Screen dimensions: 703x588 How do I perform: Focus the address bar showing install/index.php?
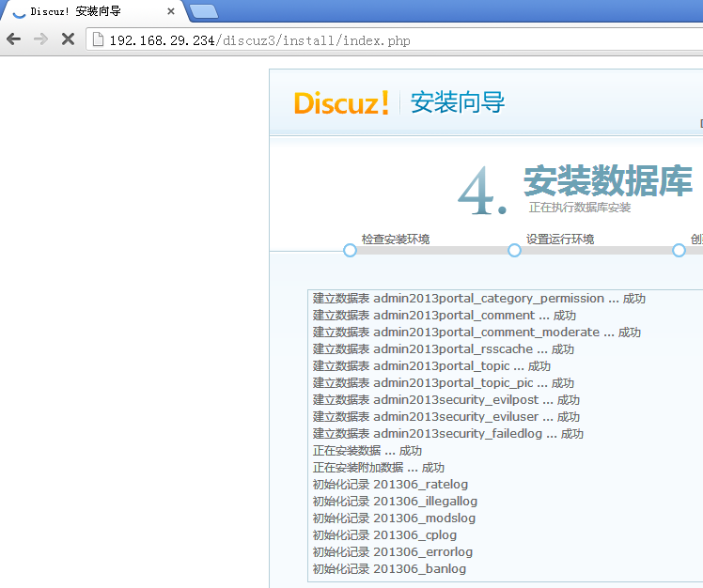click(x=395, y=40)
